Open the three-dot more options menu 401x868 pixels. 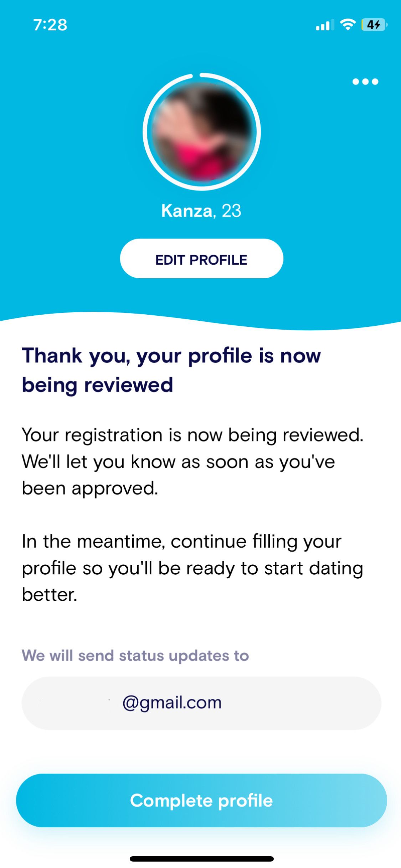pos(365,82)
